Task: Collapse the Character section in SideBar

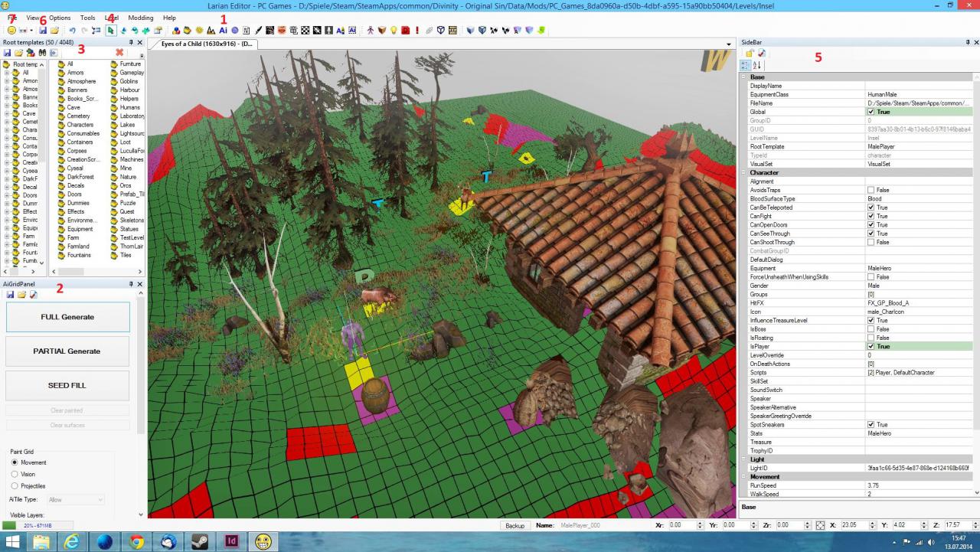Action: (745, 172)
